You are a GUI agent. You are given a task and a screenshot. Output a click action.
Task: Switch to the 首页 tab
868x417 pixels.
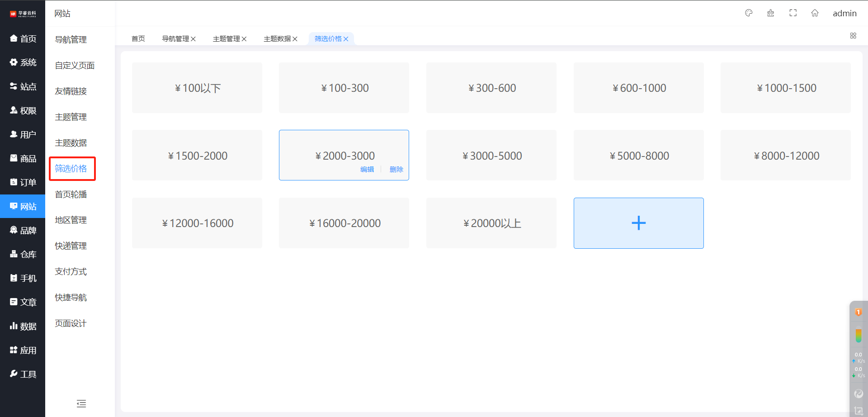[138, 39]
